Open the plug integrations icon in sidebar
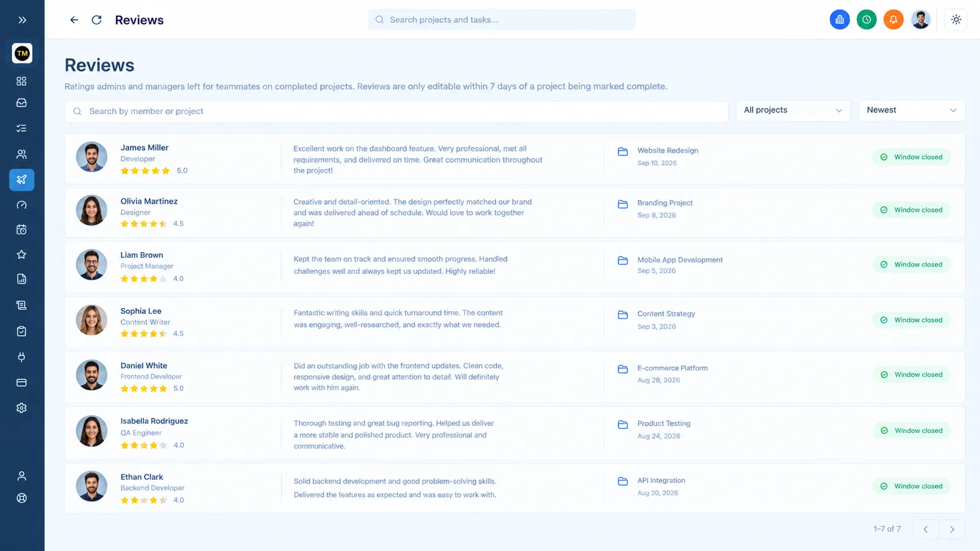 pos(22,357)
